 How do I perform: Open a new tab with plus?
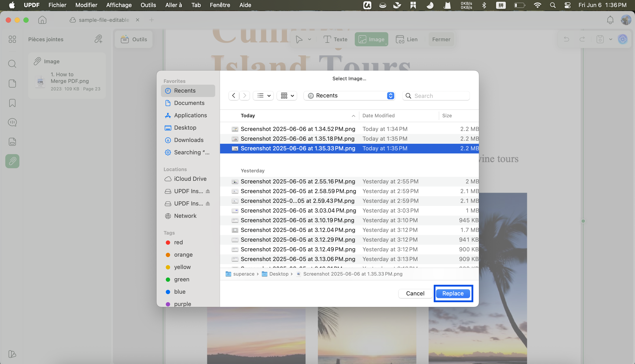point(151,20)
